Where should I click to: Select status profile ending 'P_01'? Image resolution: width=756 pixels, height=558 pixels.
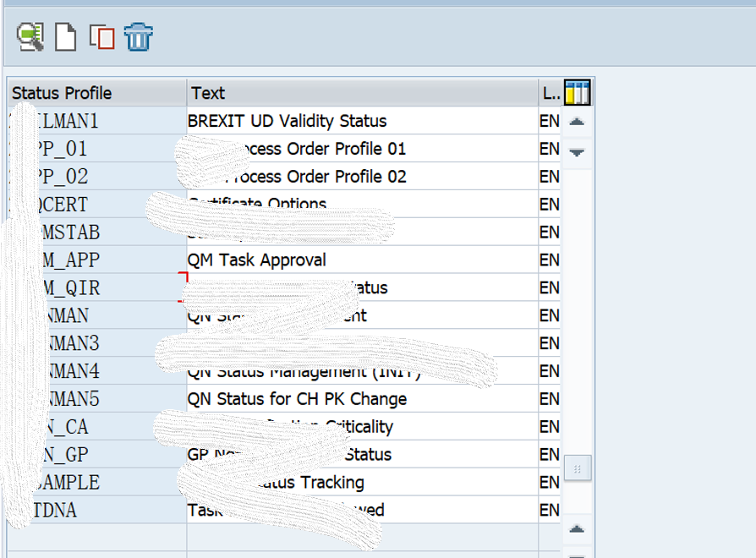click(97, 149)
